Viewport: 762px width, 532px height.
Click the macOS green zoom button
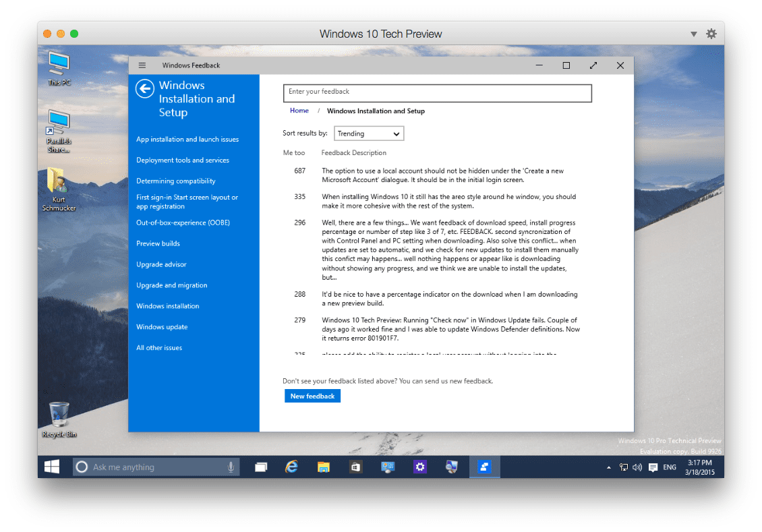pos(74,34)
